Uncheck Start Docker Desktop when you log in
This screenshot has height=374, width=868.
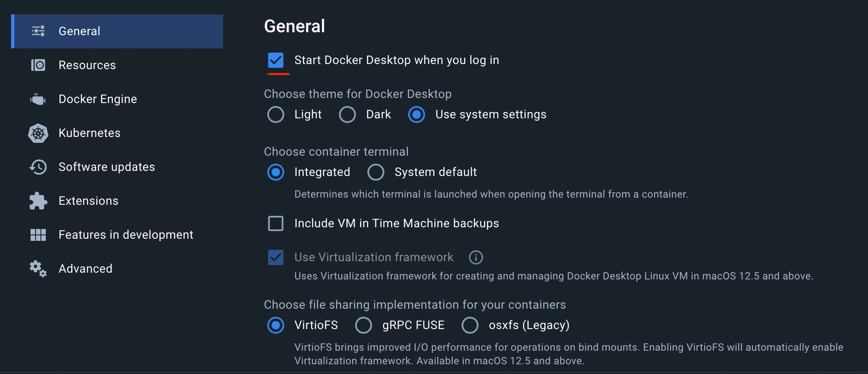pyautogui.click(x=276, y=60)
